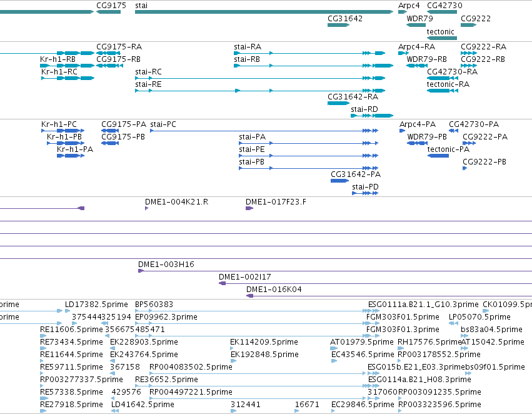Click the CG9175-RB transcript label

coord(118,59)
